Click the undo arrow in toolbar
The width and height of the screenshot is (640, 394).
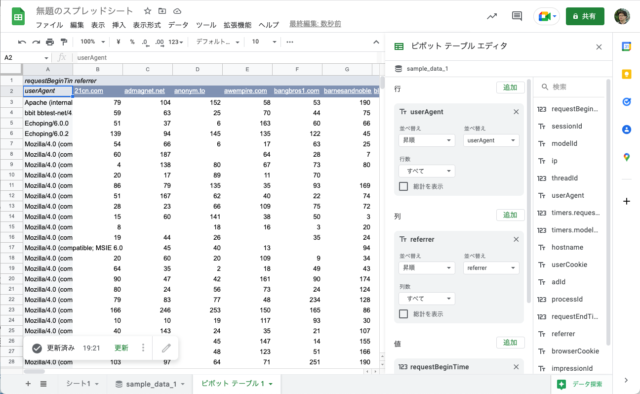(22, 42)
